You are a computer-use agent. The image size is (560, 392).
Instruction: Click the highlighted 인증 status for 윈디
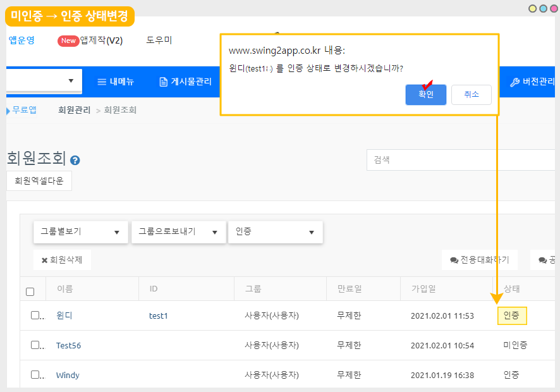(x=512, y=315)
